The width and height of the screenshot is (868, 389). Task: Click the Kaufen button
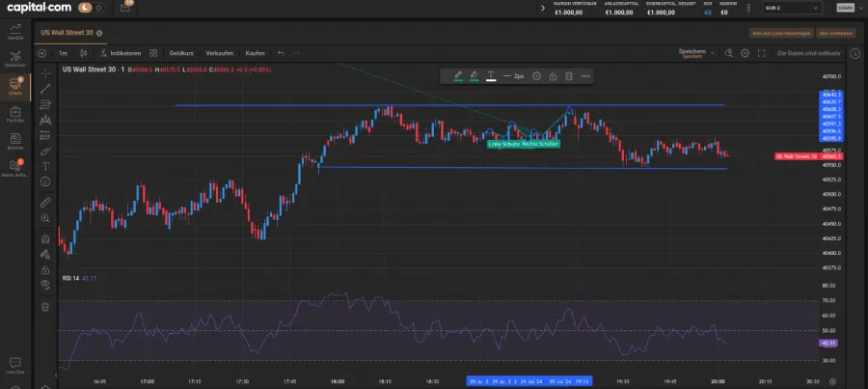tap(256, 53)
